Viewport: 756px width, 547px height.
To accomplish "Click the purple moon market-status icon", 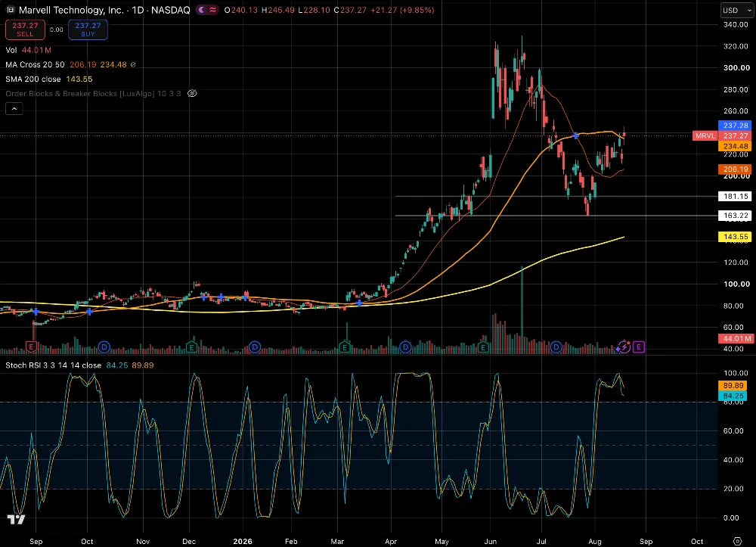I will tap(202, 10).
